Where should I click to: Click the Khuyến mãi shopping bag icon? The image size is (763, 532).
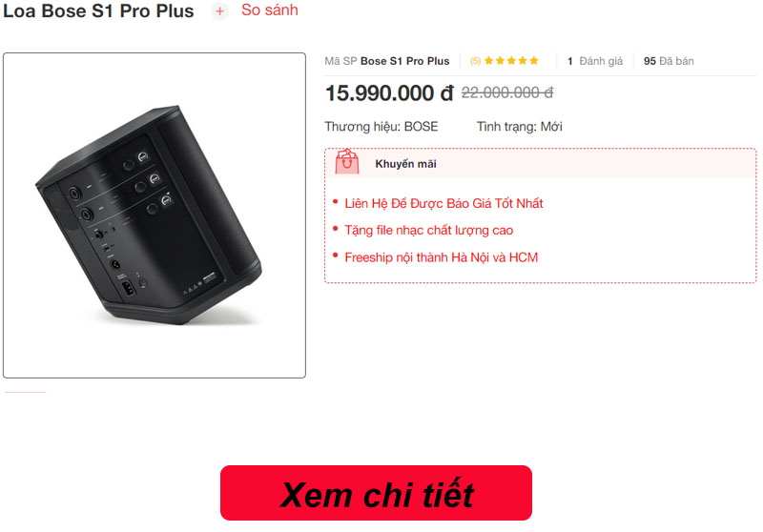pos(347,162)
